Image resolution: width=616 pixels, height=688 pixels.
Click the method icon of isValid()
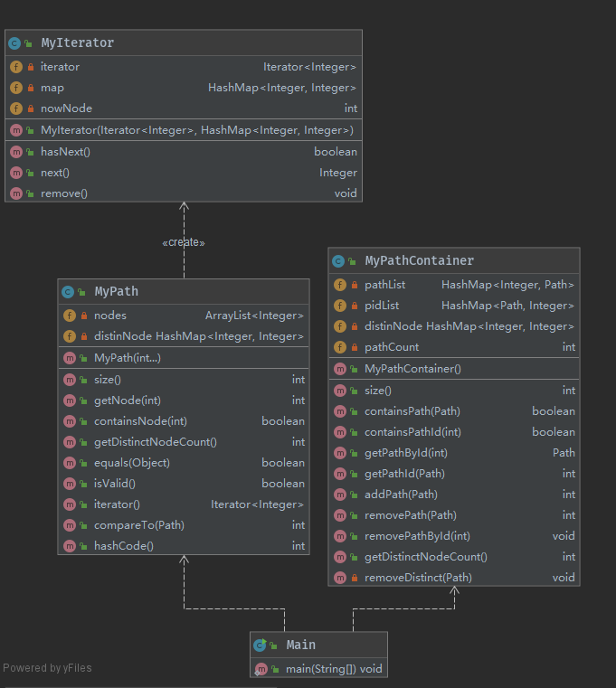[70, 484]
